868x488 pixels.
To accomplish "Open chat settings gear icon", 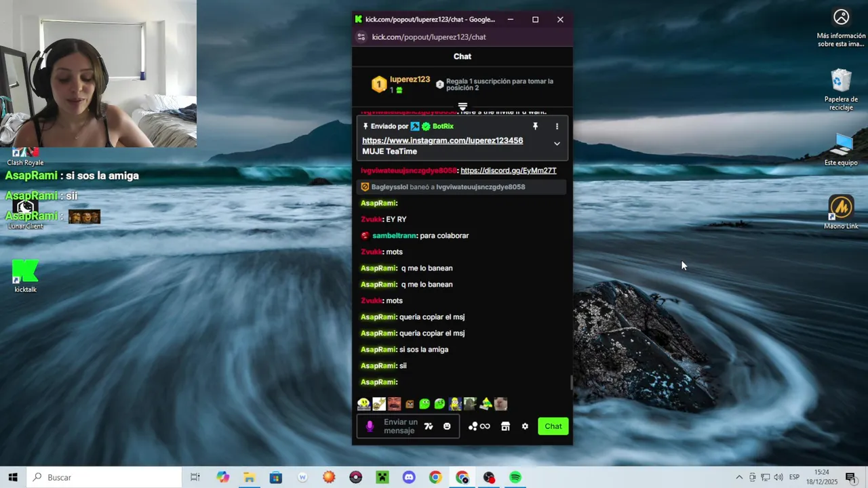I will point(525,426).
